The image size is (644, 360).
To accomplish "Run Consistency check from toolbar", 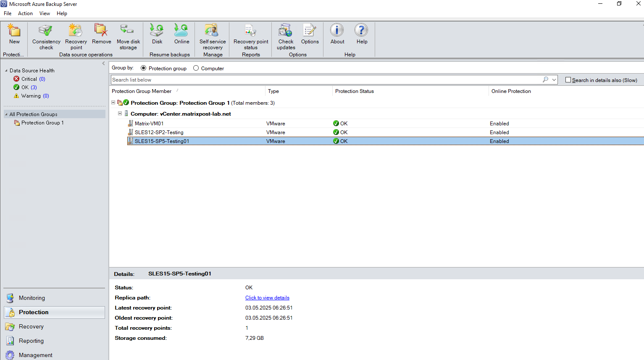I will coord(46,30).
